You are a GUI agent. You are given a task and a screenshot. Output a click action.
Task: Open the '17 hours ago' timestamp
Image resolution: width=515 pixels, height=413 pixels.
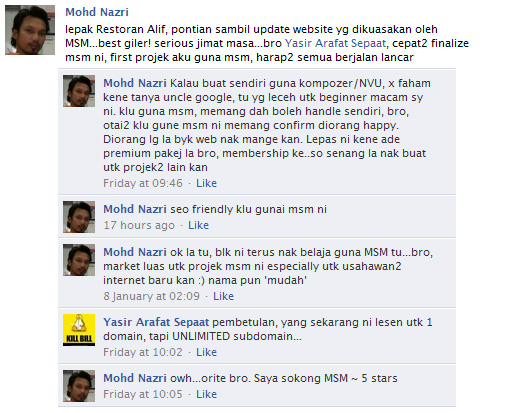(139, 225)
